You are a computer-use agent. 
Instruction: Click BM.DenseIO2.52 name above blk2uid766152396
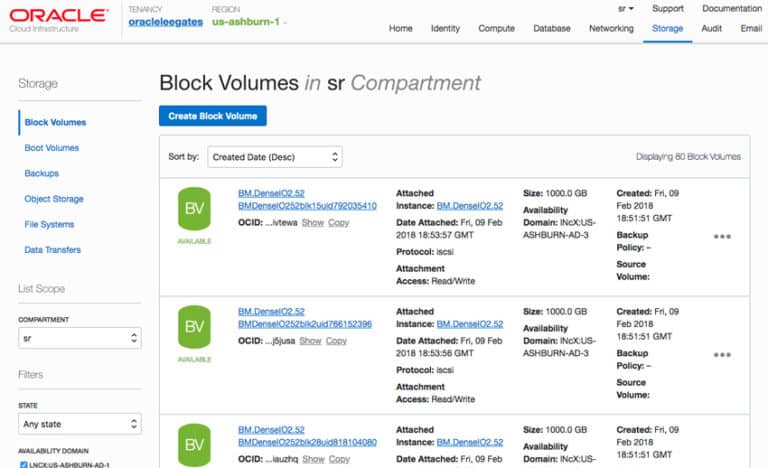pyautogui.click(x=271, y=311)
